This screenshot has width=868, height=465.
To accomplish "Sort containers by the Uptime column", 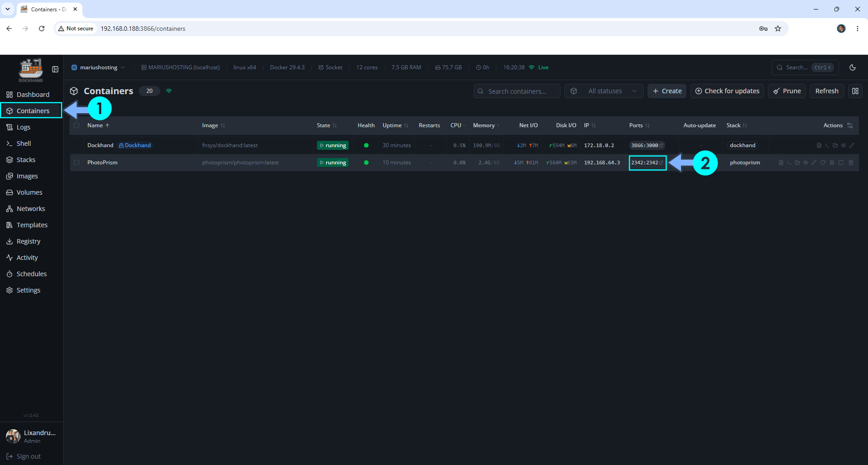I will 395,125.
